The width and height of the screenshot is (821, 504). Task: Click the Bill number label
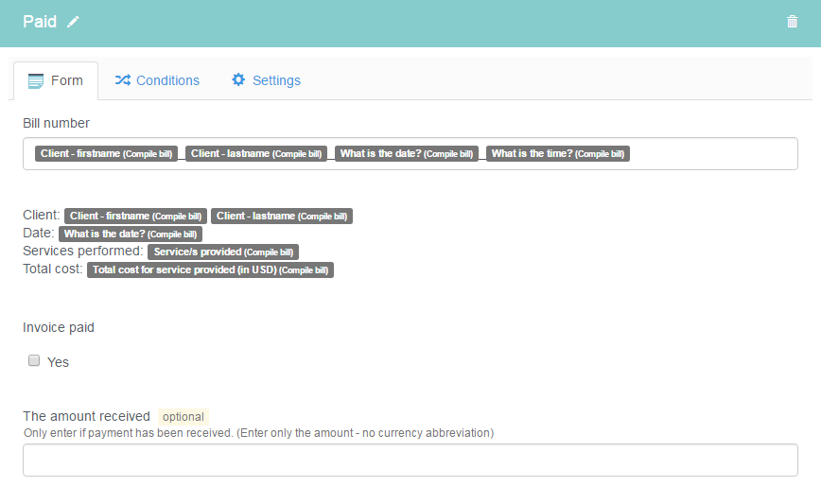[x=56, y=123]
